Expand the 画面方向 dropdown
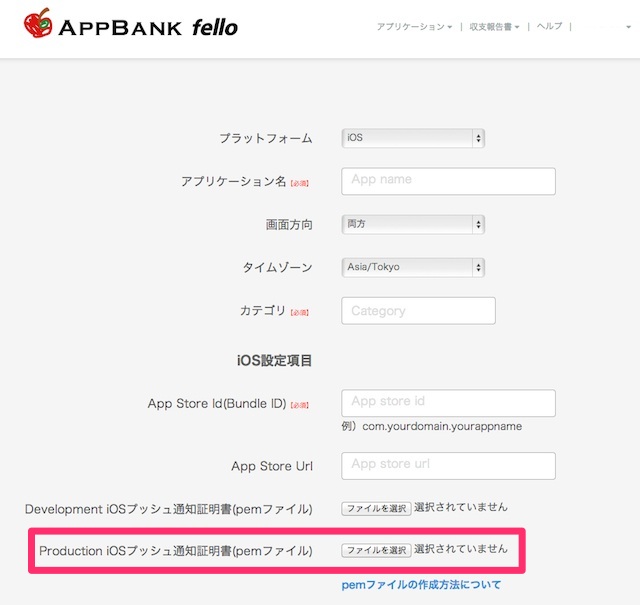The width and height of the screenshot is (640, 605). 413,224
